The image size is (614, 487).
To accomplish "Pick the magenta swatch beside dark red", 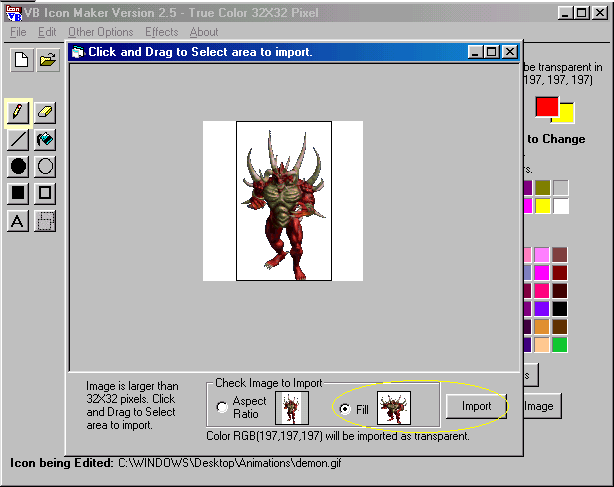I will [542, 273].
